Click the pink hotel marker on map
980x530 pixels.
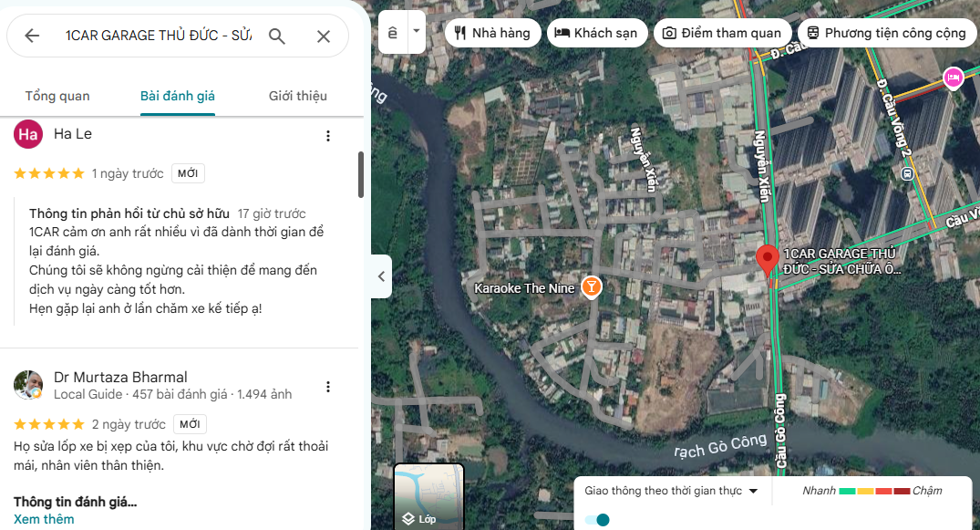click(x=953, y=78)
